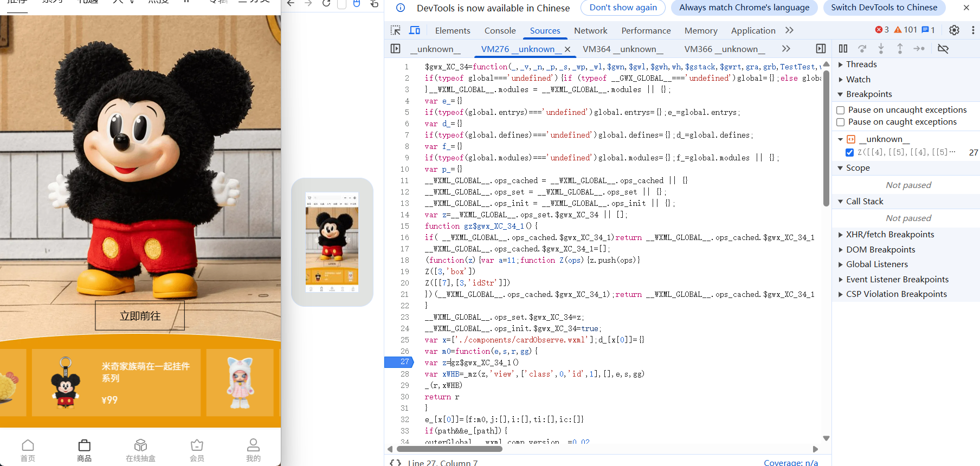The height and width of the screenshot is (466, 980).
Task: Toggle the file navigator sidebar icon
Action: [x=395, y=49]
